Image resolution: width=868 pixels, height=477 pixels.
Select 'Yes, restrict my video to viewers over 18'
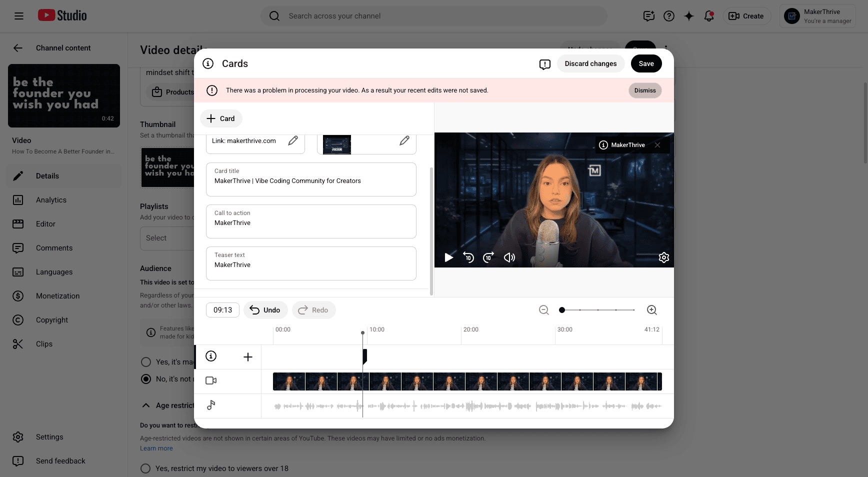(145, 468)
